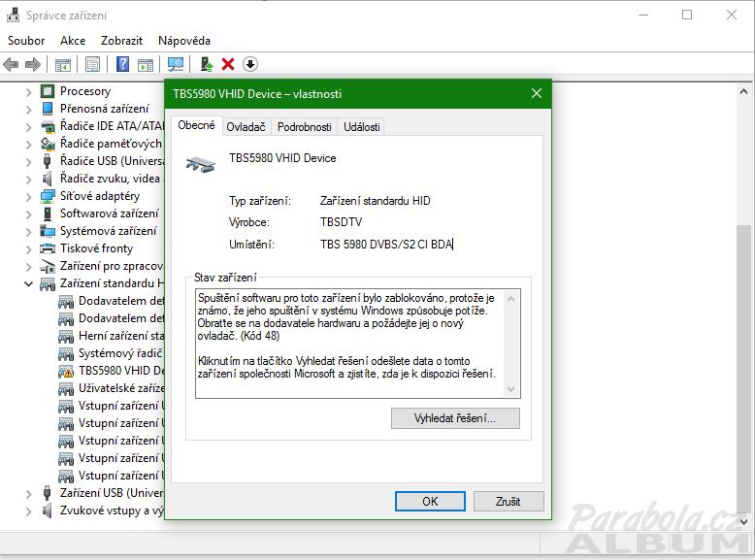Viewport: 755px width, 560px height.
Task: Maximize the Správce zařízení window
Action: tap(687, 15)
